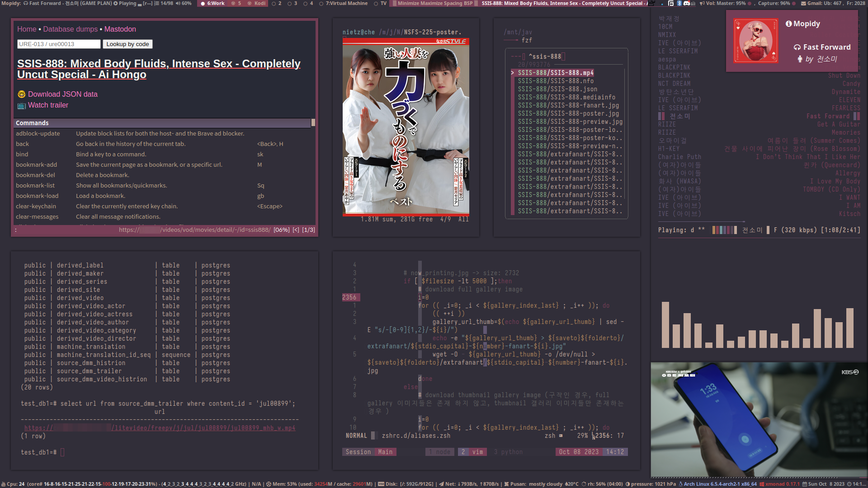Click the Arch Linux logo in the bottom bar
The image size is (868, 488).
pos(680,484)
